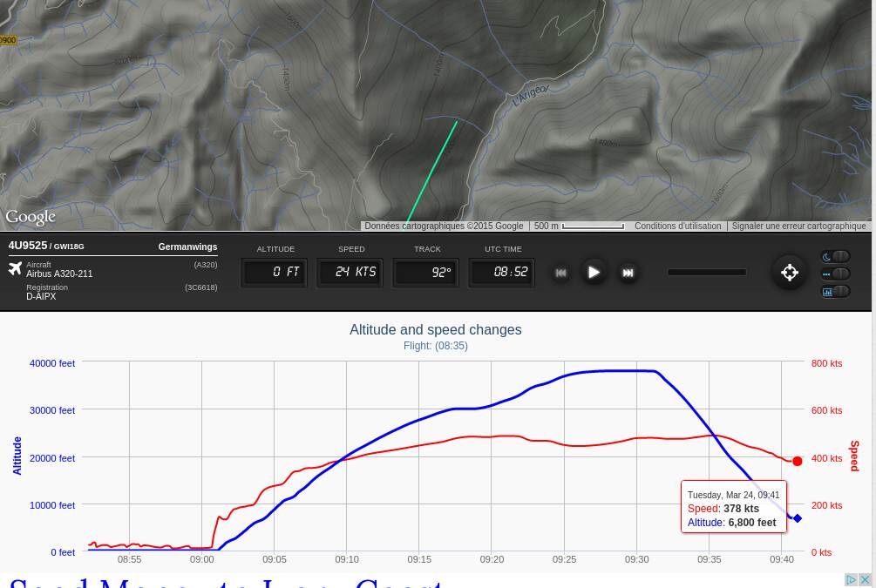This screenshot has height=588, width=876.
Task: Center map on aircraft with crosshair icon
Action: [790, 273]
